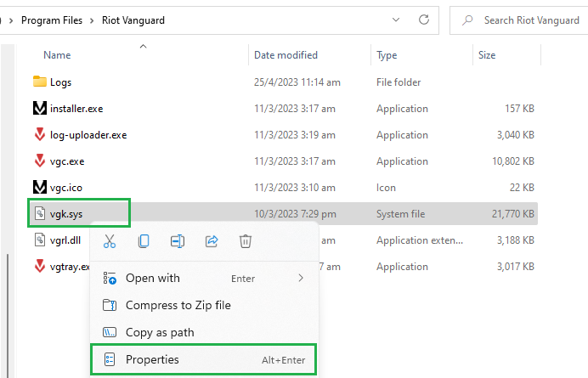Select vgrl.dll file name
The height and width of the screenshot is (378, 588).
(65, 240)
